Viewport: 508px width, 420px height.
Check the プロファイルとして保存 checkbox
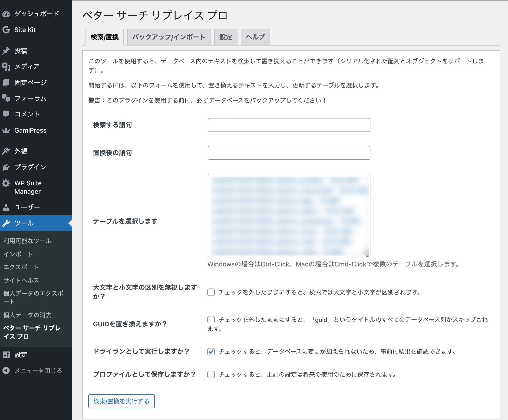point(211,374)
